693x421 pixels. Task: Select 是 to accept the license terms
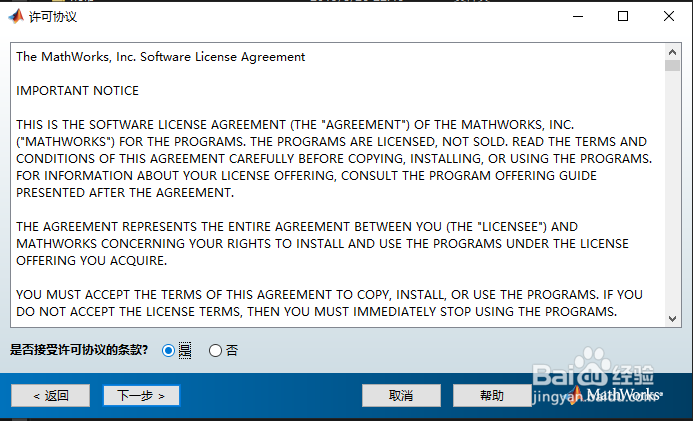[168, 350]
